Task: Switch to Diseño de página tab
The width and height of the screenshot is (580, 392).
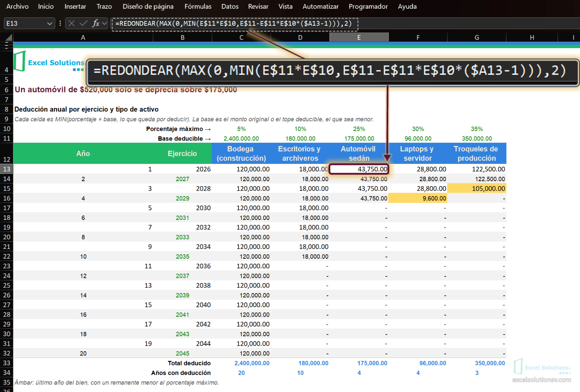Action: point(148,7)
